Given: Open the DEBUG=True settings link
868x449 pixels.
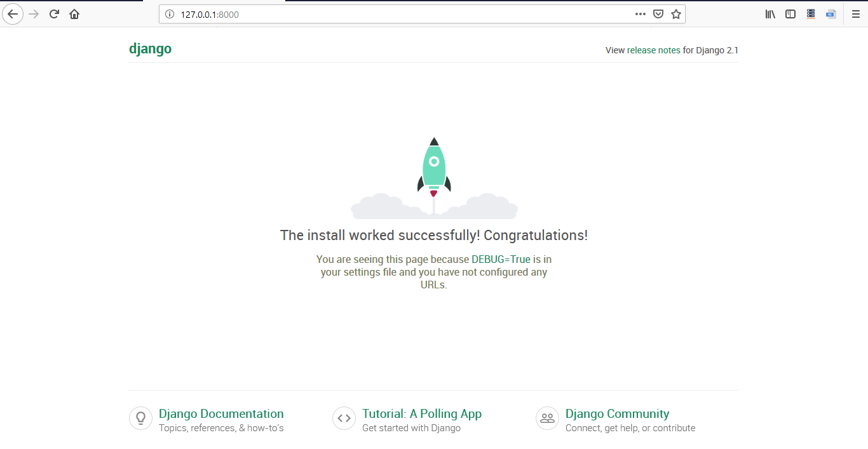Looking at the screenshot, I should tap(501, 259).
